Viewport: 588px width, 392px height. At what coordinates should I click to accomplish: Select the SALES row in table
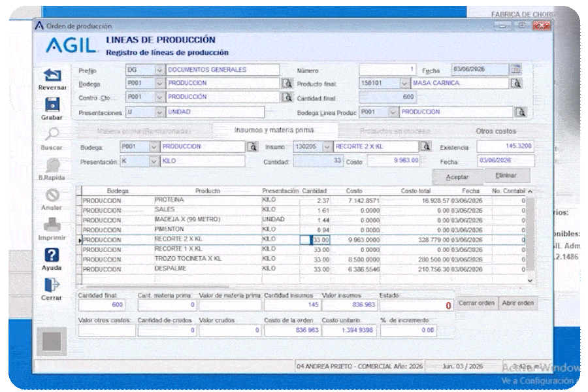click(303, 210)
